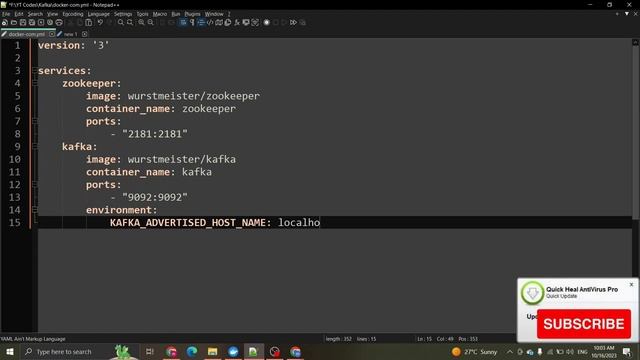640x360 pixels.
Task: Open the Document List panel icon
Action: point(228,22)
